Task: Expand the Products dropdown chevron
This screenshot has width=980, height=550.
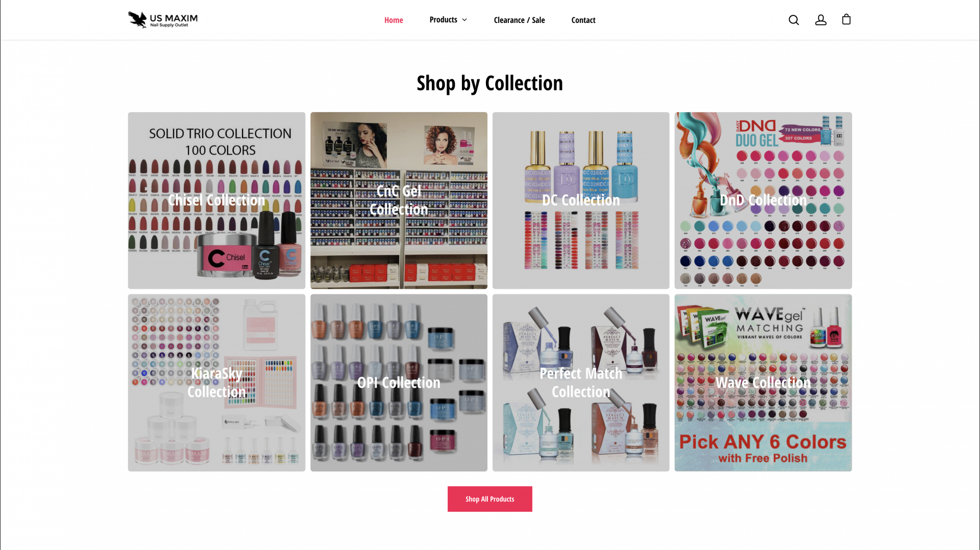Action: (x=464, y=20)
